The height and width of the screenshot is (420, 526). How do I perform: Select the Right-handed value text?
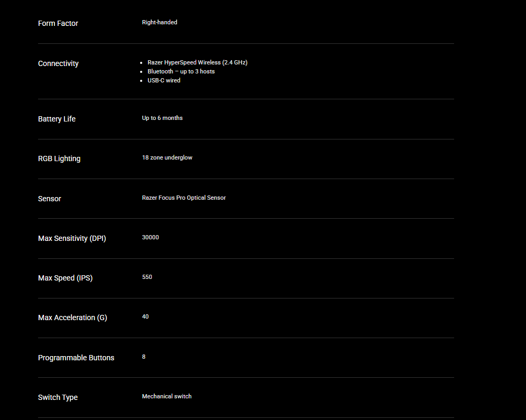pos(160,22)
